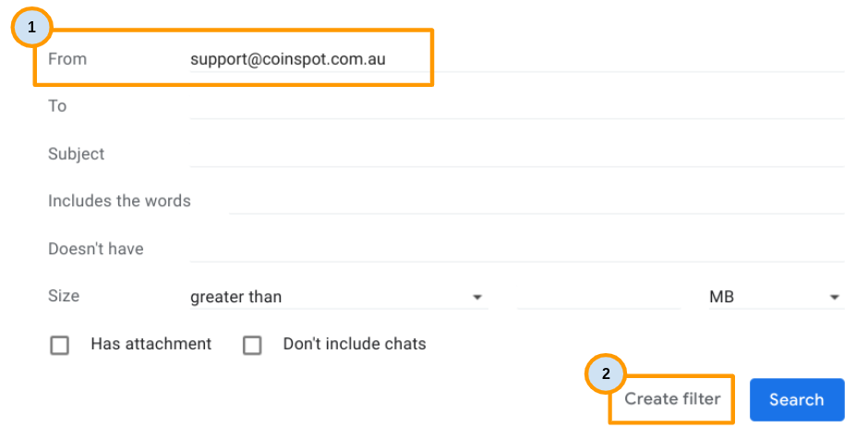Toggle the Has attachment checkbox
868x440 pixels.
coord(60,345)
